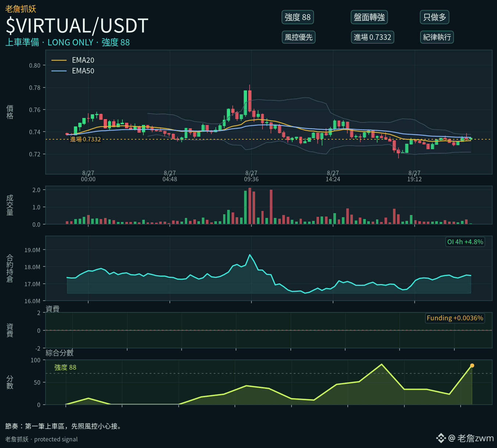Image resolution: width=497 pixels, height=448 pixels.
Task: Select the 8/27 04:48 time label
Action: tap(170, 176)
